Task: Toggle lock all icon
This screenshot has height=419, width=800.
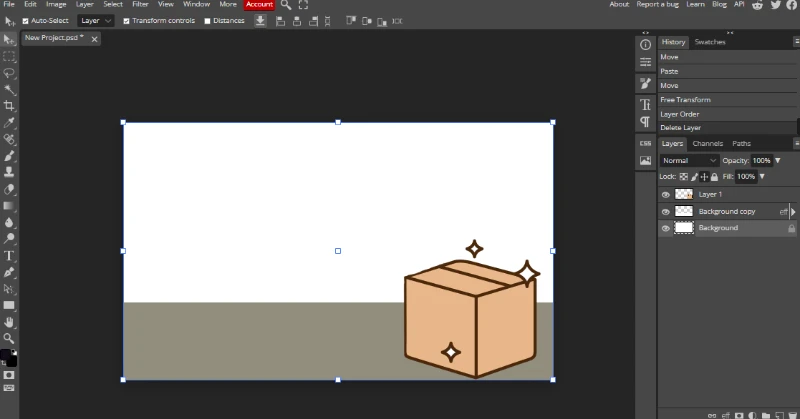Action: pos(714,177)
